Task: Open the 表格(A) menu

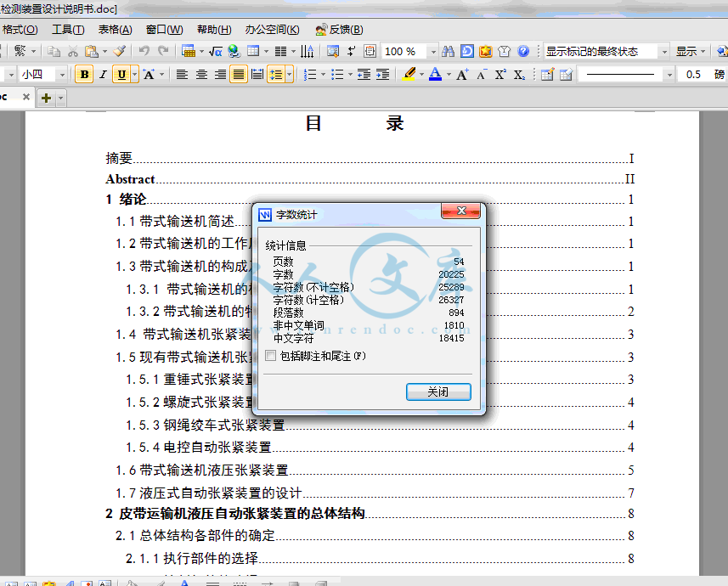Action: coord(116,30)
